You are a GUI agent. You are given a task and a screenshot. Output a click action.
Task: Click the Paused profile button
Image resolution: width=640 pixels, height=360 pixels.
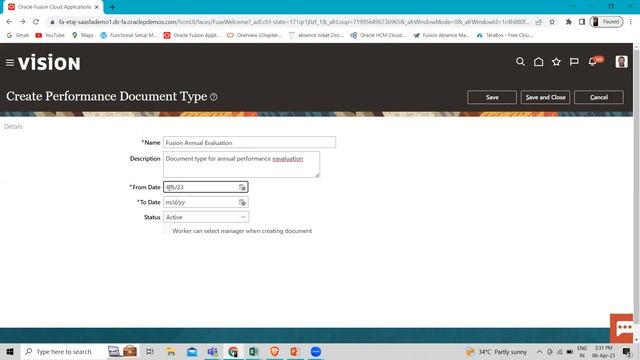point(606,22)
